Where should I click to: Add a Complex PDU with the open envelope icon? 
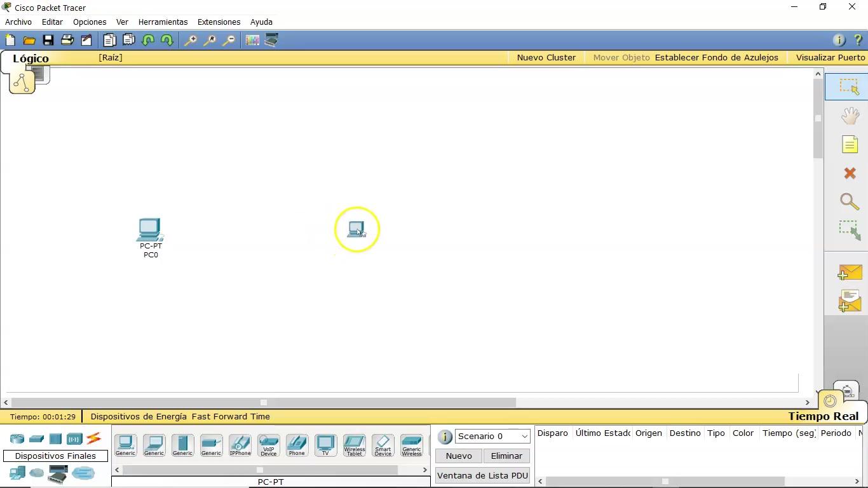point(850,301)
